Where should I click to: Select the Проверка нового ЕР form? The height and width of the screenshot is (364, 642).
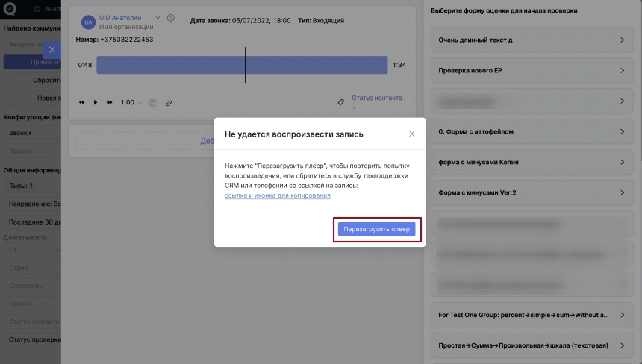(x=531, y=70)
